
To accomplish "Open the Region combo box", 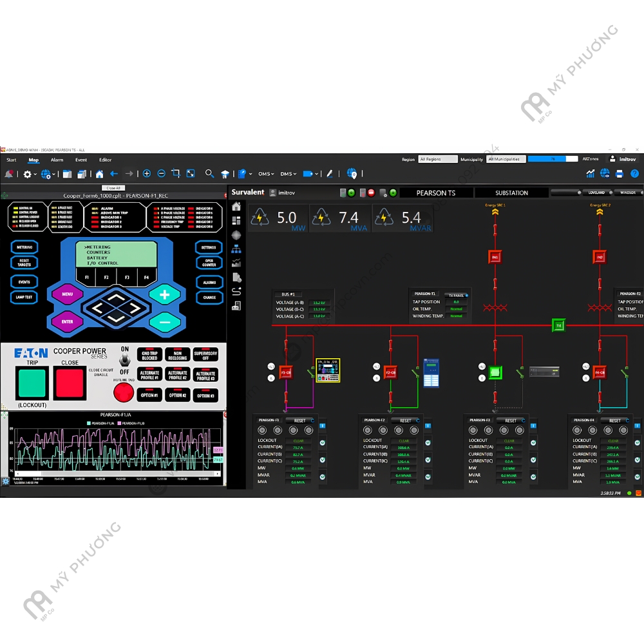I will click(x=438, y=159).
